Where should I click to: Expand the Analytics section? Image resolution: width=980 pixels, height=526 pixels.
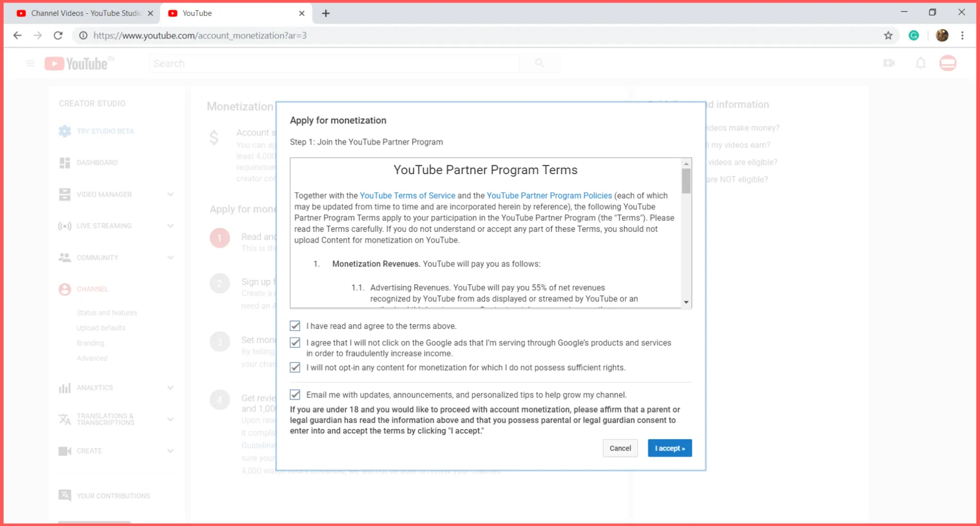tap(170, 388)
